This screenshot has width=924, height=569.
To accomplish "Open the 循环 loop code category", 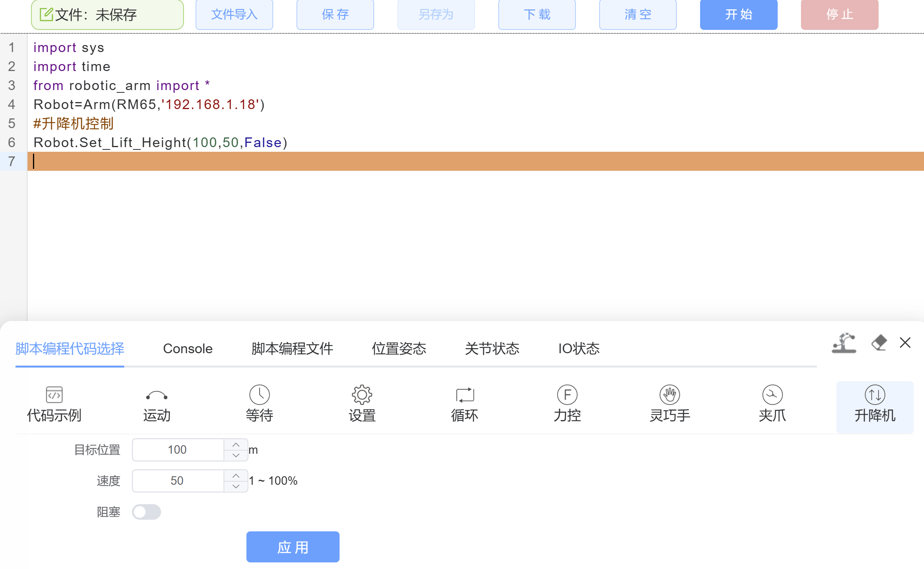I will (464, 404).
